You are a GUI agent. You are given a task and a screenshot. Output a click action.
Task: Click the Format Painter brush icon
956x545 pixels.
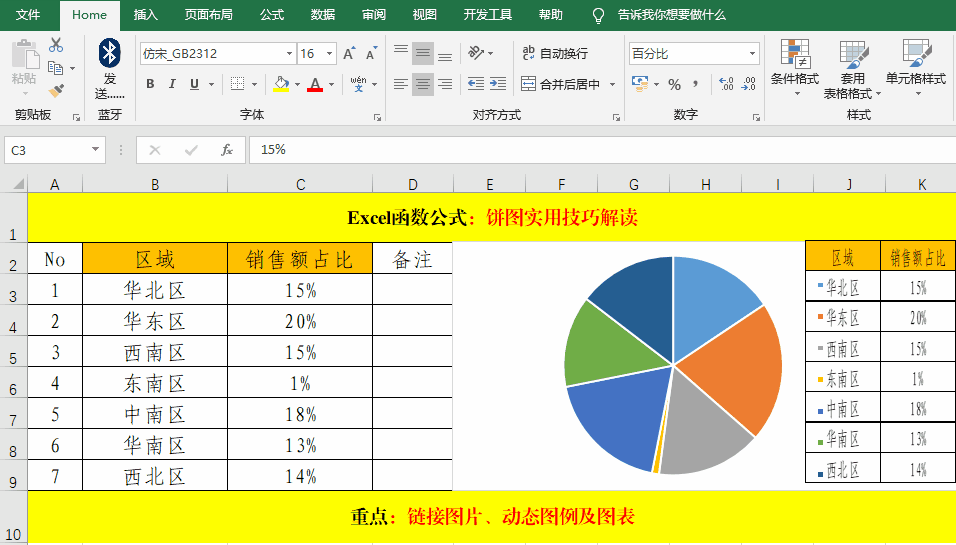coord(56,91)
